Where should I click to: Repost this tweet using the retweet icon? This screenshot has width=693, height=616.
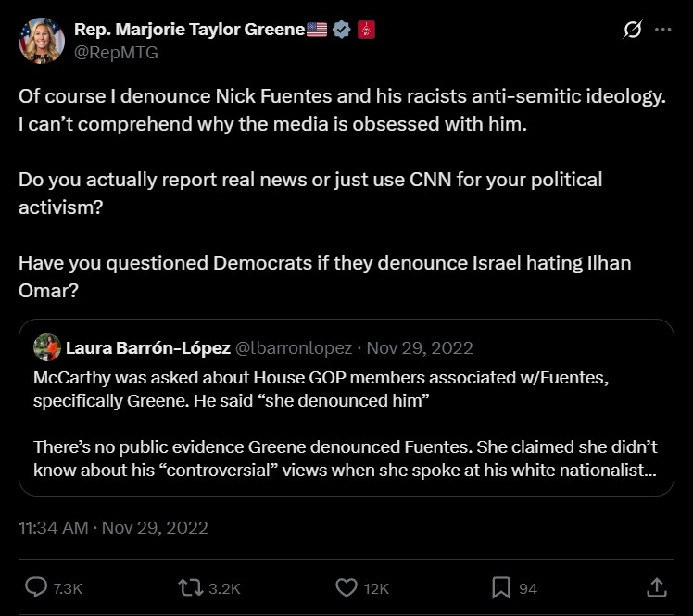[x=190, y=587]
